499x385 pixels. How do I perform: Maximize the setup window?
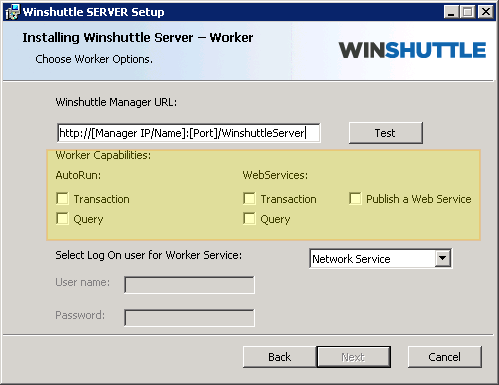click(468, 12)
